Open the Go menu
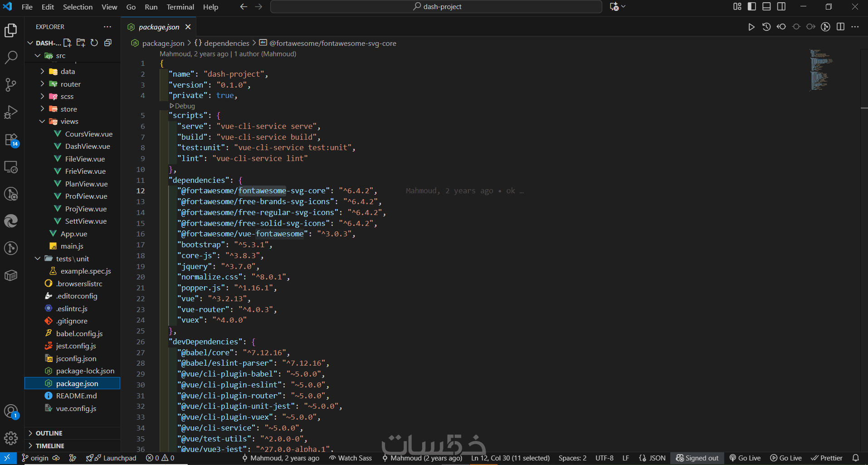 coord(131,7)
